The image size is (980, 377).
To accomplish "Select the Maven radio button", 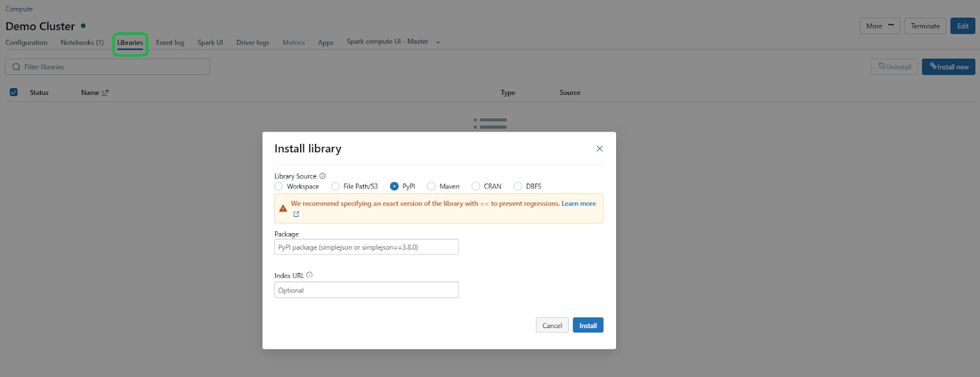I will (431, 187).
